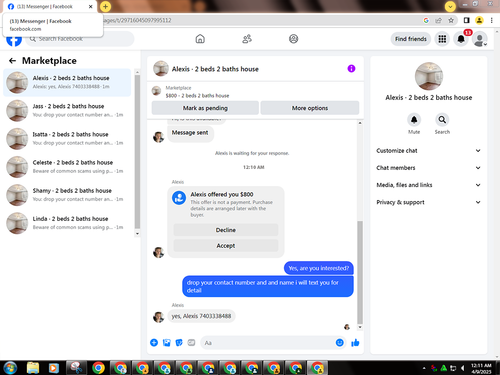500x375 pixels.
Task: Open notifications bell with 13 badge
Action: coord(461,39)
